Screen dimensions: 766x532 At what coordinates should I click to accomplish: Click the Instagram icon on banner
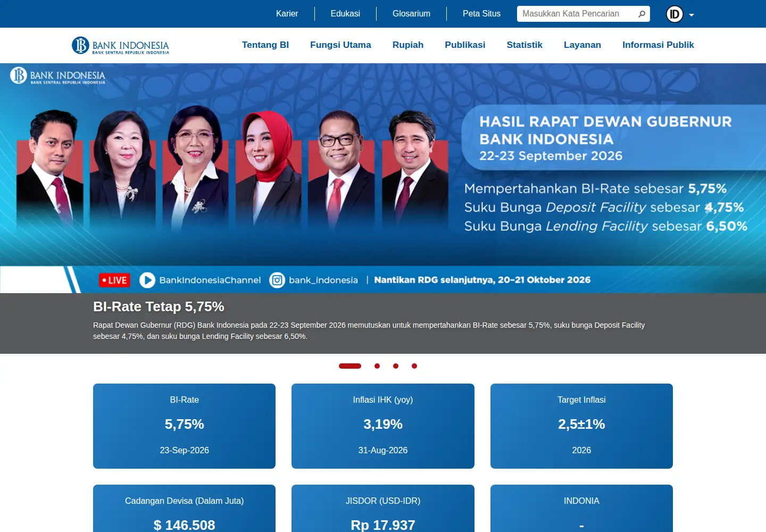tap(277, 280)
